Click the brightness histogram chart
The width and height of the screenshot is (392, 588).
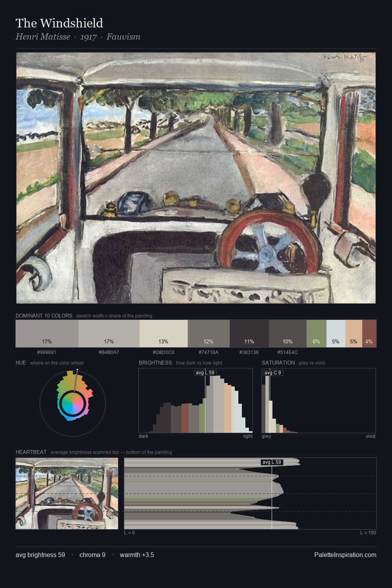pyautogui.click(x=196, y=401)
